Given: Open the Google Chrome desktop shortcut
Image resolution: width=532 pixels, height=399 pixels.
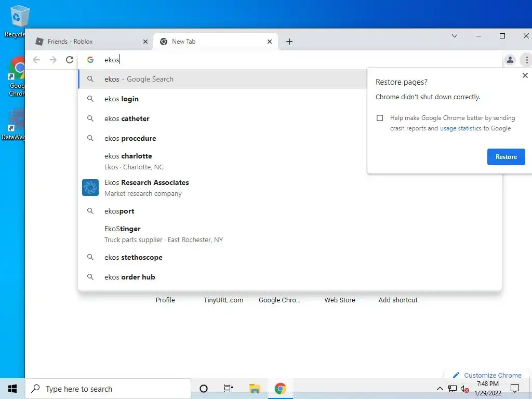Looking at the screenshot, I should (16, 77).
